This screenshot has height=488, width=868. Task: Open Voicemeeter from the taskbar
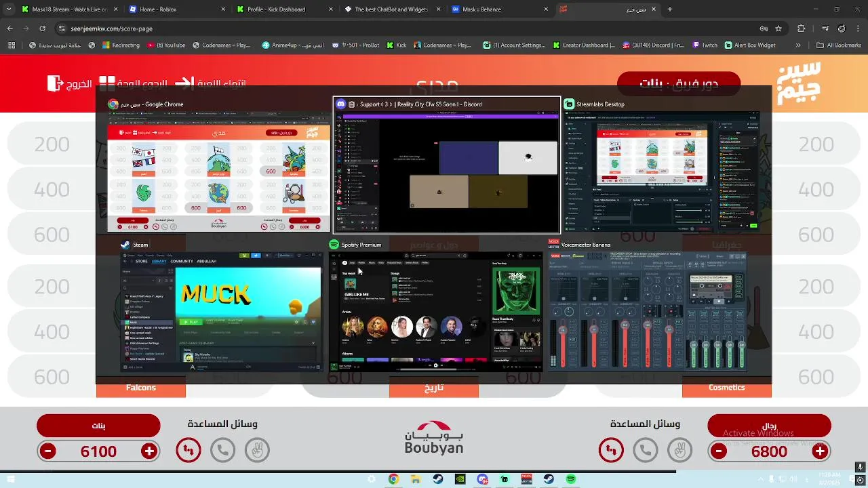[x=526, y=479]
